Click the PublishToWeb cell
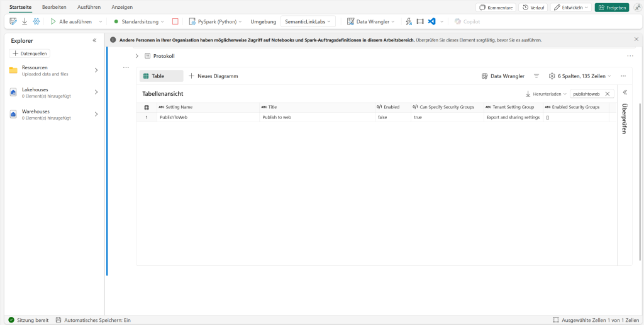 [x=208, y=117]
